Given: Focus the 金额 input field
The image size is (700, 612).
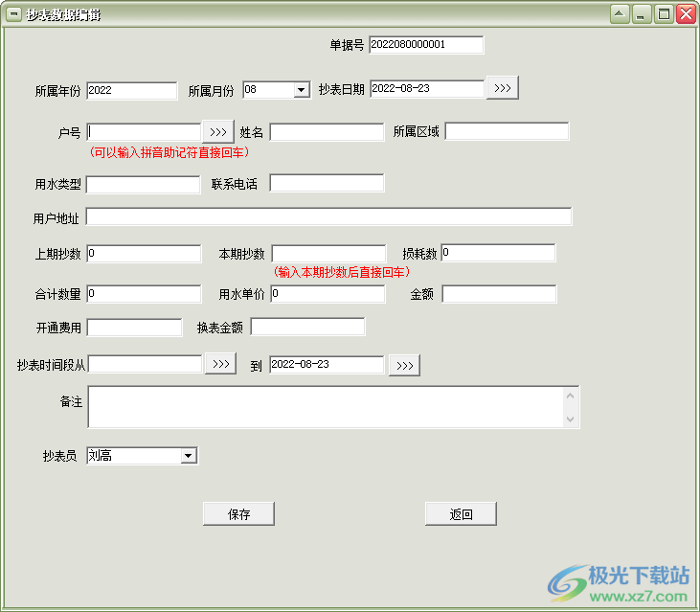Looking at the screenshot, I should tap(499, 294).
